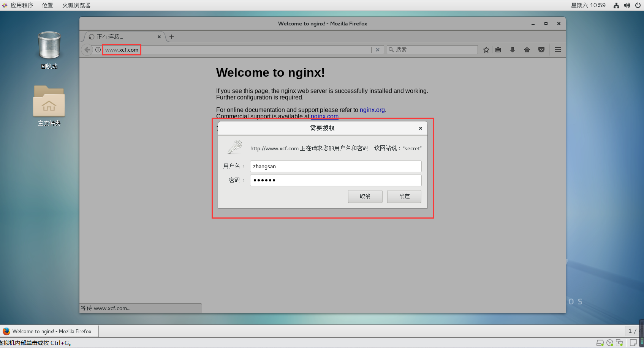This screenshot has height=348, width=644.
Task: Open the nginx.org link
Action: click(372, 110)
